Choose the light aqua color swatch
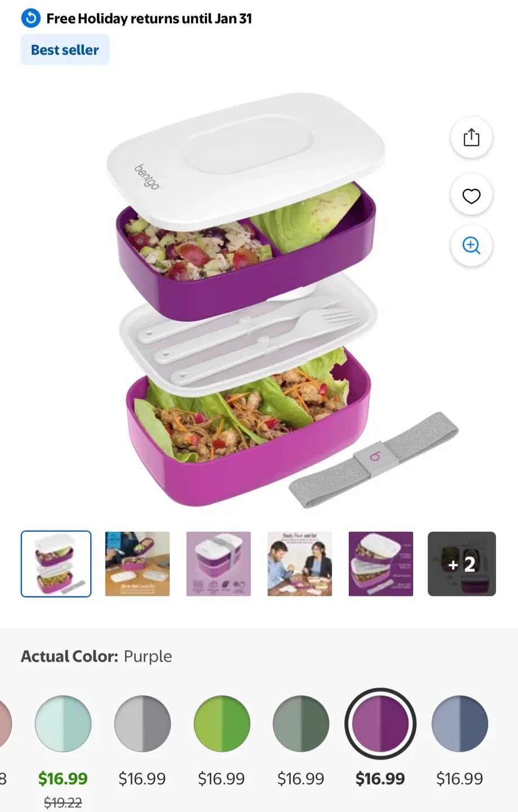This screenshot has height=812, width=518. tap(63, 723)
